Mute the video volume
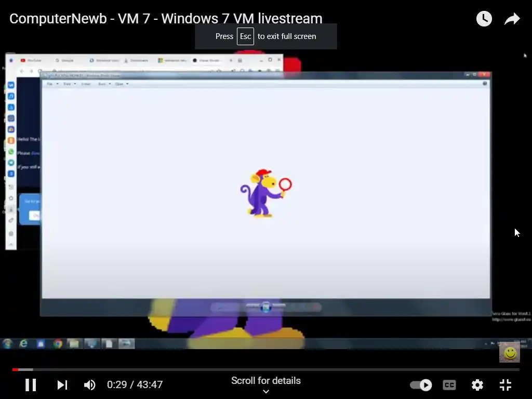The width and height of the screenshot is (532, 399). tap(90, 385)
